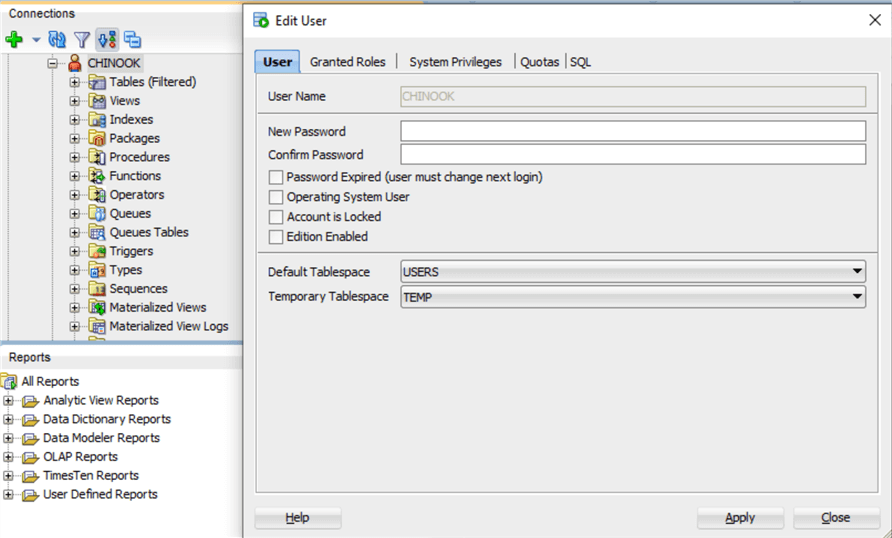Switch to the Quotas tab
This screenshot has height=538, width=892.
pyautogui.click(x=540, y=62)
